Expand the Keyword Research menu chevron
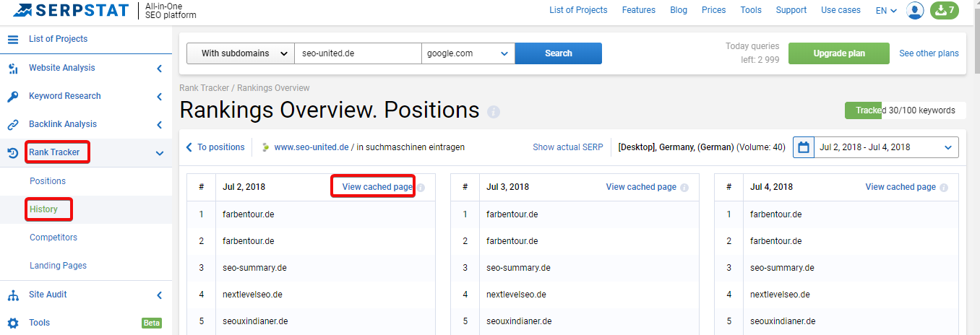 click(x=159, y=96)
